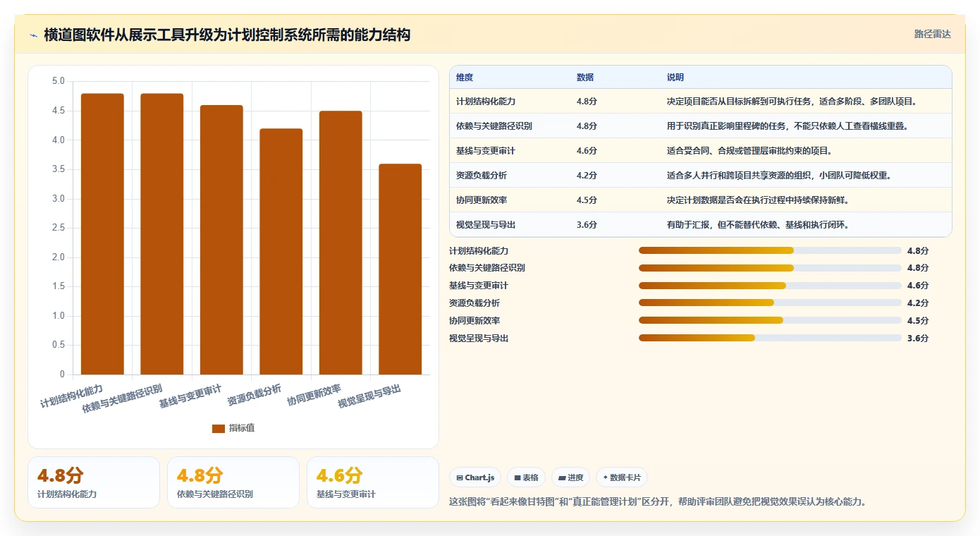Click the description starting 有助于汇报
The image size is (980, 536).
pyautogui.click(x=758, y=225)
